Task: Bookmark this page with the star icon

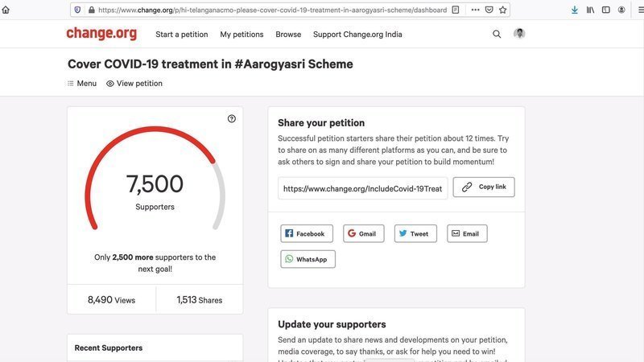Action: 503,10
